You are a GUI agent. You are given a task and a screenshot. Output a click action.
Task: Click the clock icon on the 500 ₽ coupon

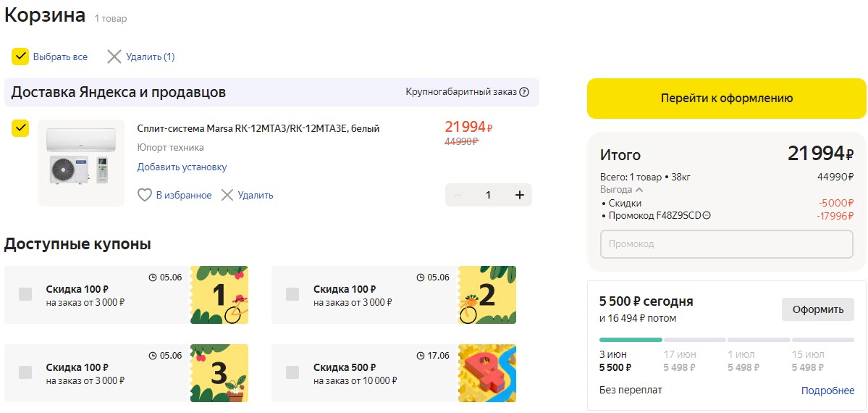point(421,356)
